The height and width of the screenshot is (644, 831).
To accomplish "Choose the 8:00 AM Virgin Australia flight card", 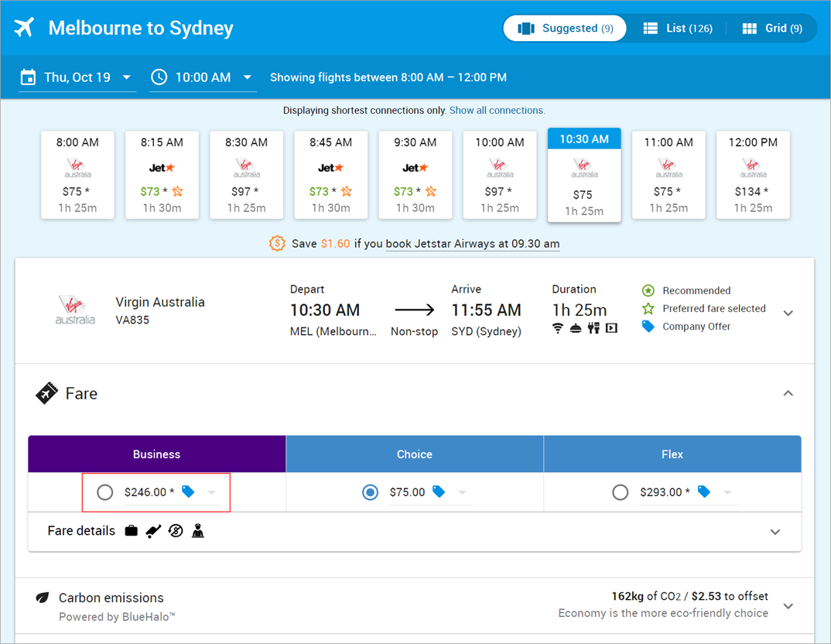I will (x=77, y=175).
